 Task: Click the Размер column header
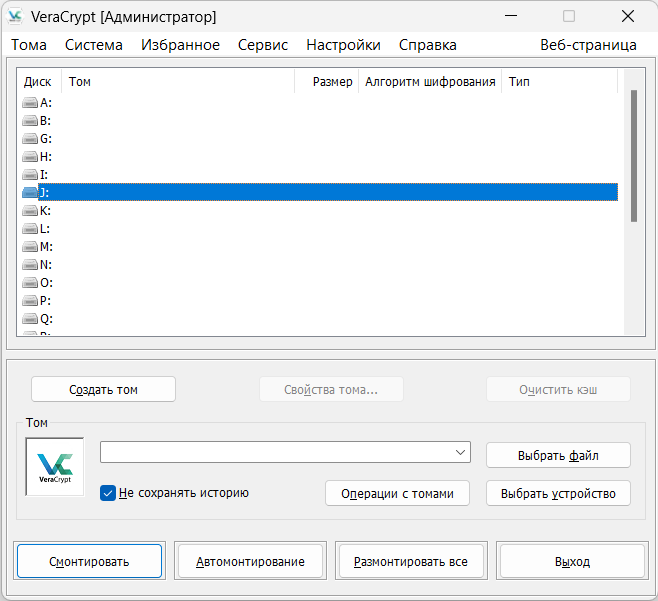tap(326, 81)
